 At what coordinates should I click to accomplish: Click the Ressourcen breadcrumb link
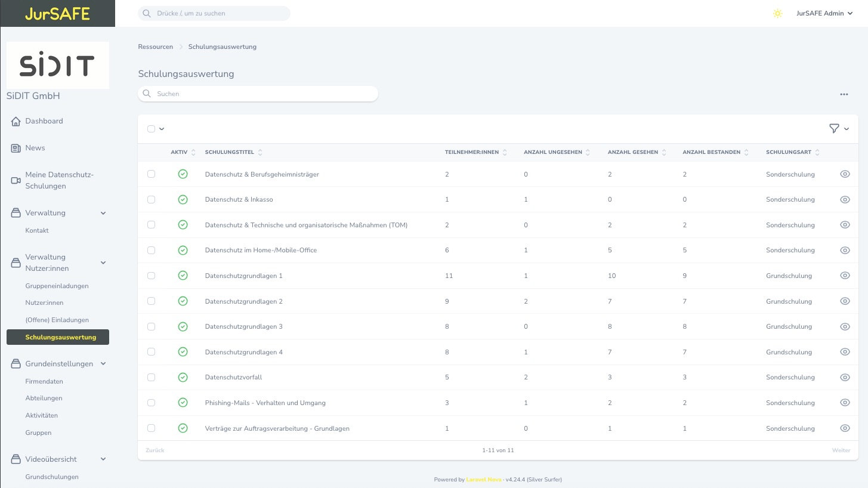155,47
